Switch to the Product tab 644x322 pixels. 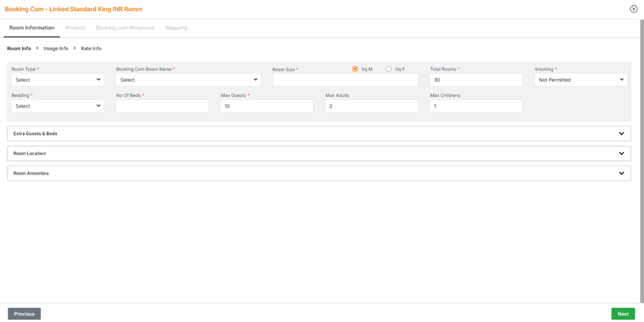[x=75, y=28]
